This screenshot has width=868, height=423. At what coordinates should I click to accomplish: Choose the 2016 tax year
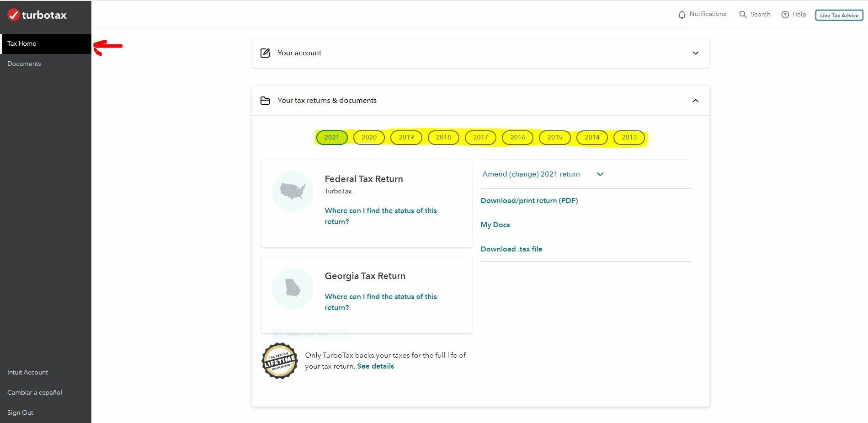pos(518,137)
